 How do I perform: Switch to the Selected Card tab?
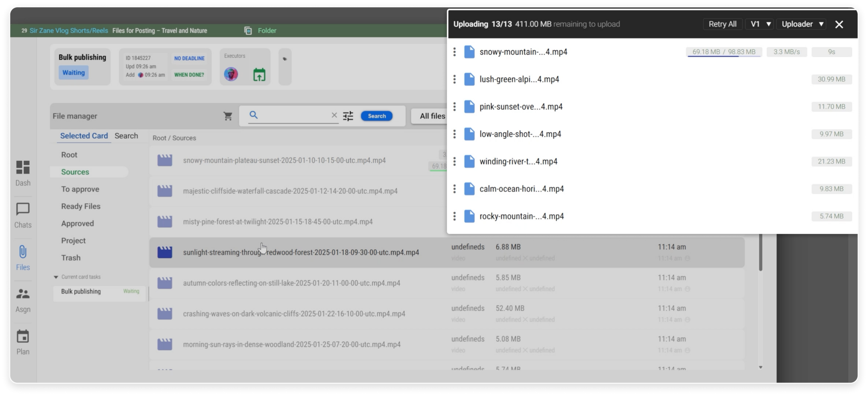click(84, 136)
